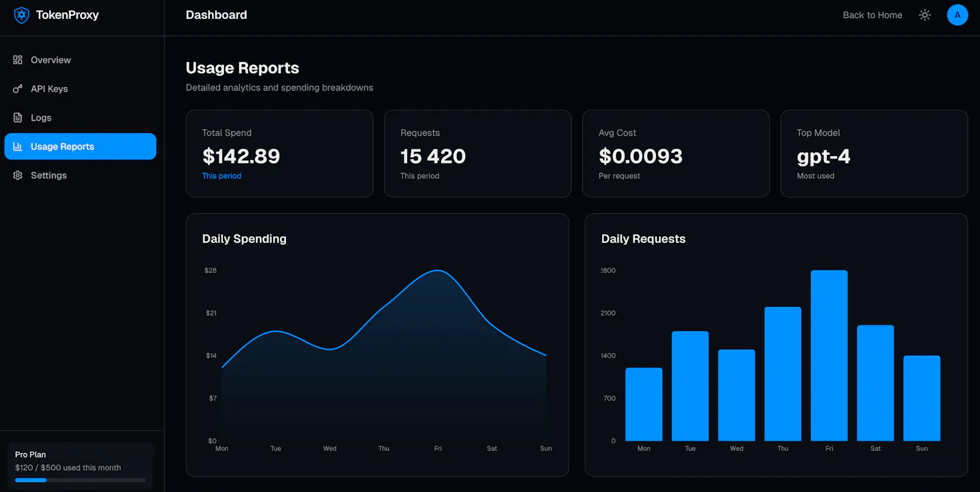Screen dimensions: 980x492
Task: Click the Pro Plan label
Action: tap(31, 455)
